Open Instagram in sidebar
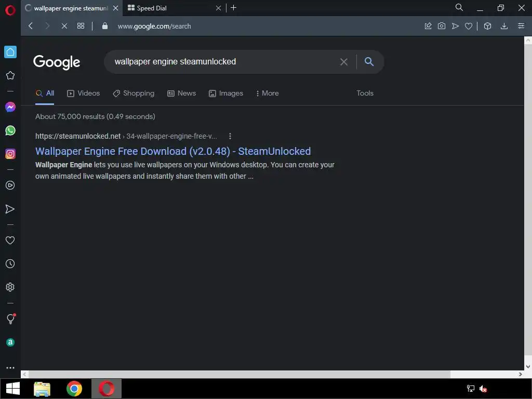The image size is (532, 399). [10, 154]
